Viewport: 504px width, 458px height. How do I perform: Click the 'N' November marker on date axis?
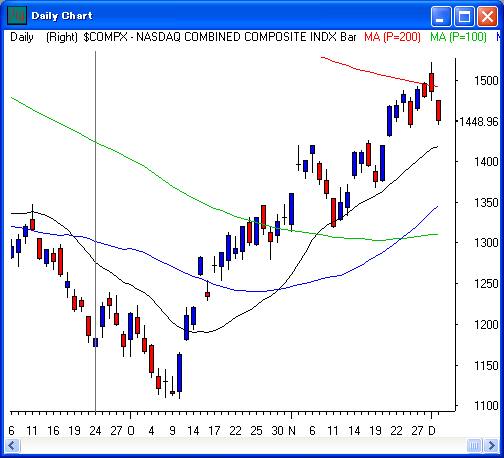coord(292,431)
